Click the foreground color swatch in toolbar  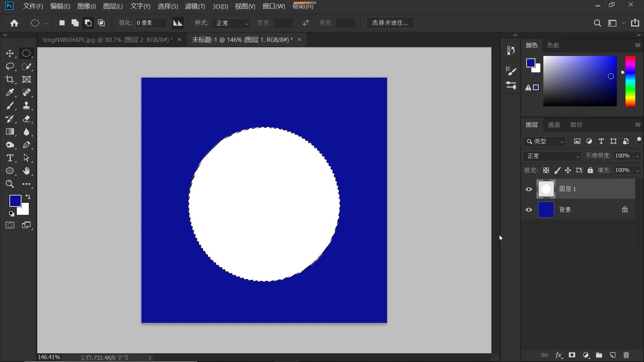(15, 200)
